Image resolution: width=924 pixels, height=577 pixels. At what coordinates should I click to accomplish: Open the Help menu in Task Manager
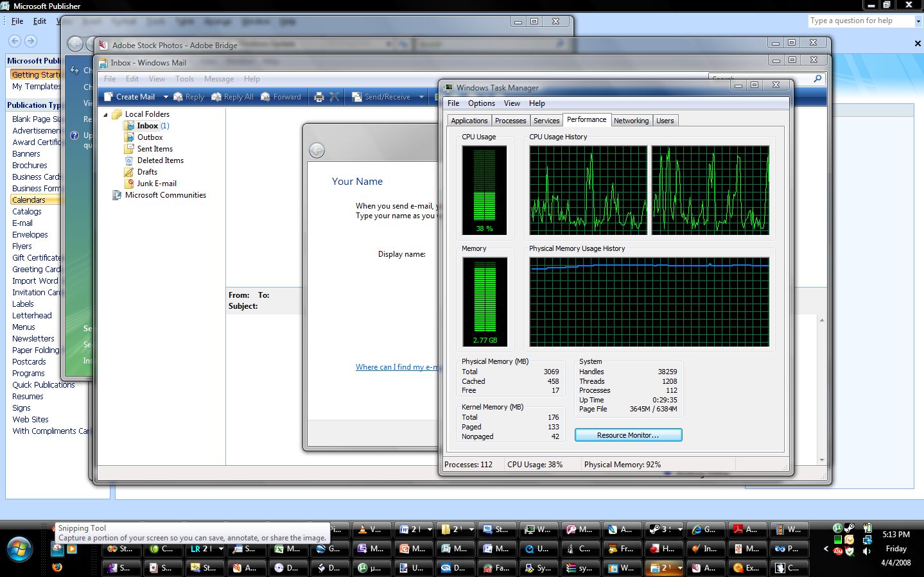coord(537,103)
